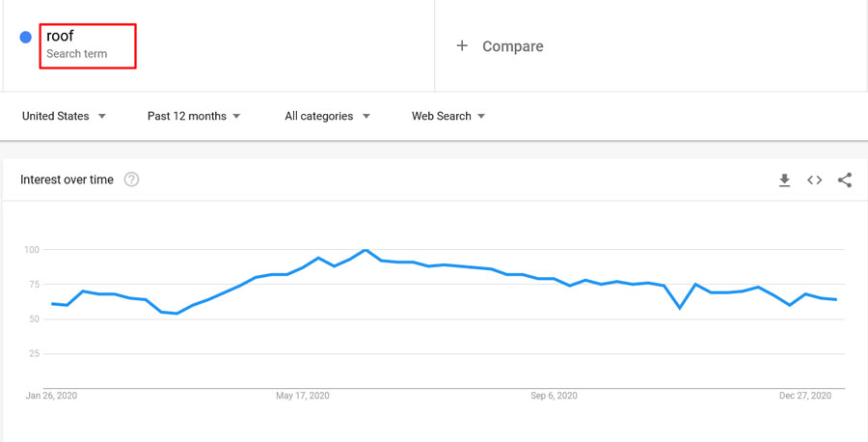Open the help icon beside Interest over time

pyautogui.click(x=131, y=180)
